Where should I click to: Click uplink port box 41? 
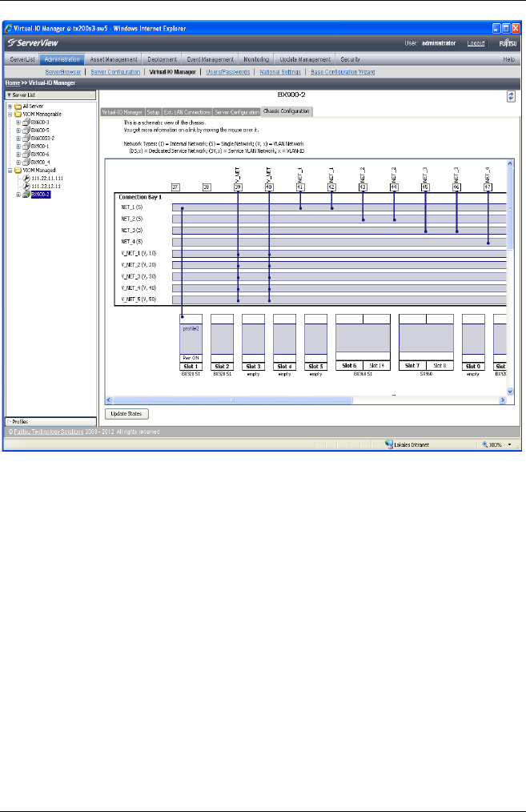tap(300, 187)
